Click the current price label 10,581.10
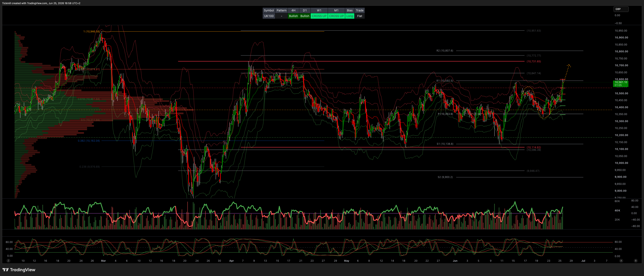This screenshot has height=276, width=644. coord(621,84)
